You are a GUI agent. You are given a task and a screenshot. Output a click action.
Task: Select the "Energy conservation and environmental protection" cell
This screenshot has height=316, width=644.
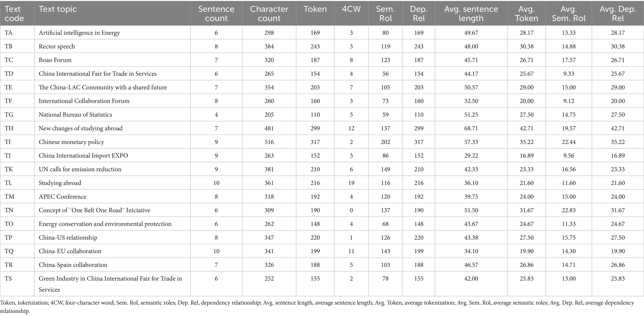pos(105,224)
